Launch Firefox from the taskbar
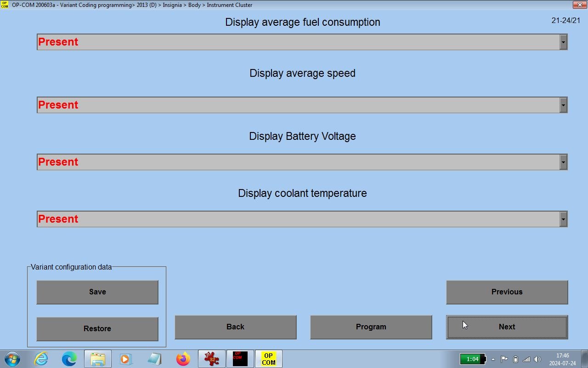Viewport: 588px width, 368px height. 183,359
